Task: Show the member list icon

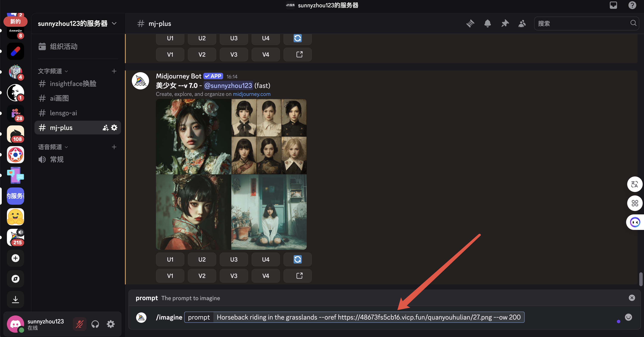Action: (522, 23)
